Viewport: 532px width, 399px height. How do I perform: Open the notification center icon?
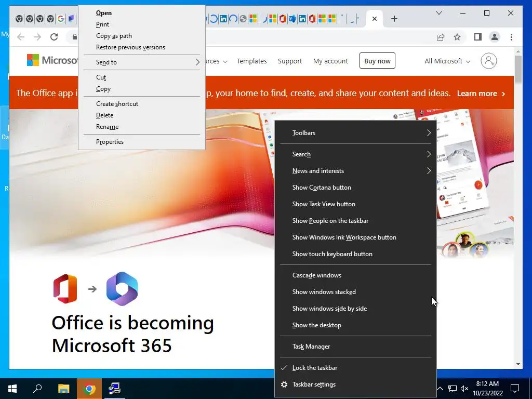515,389
